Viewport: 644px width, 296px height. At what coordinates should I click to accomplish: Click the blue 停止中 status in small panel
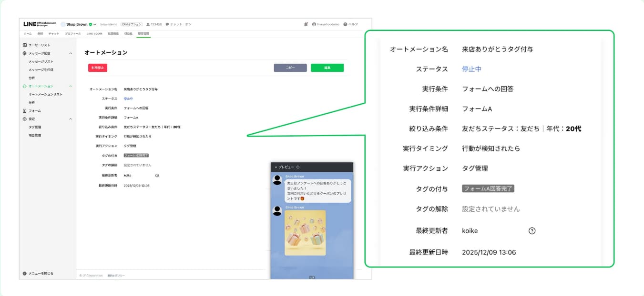click(x=128, y=99)
